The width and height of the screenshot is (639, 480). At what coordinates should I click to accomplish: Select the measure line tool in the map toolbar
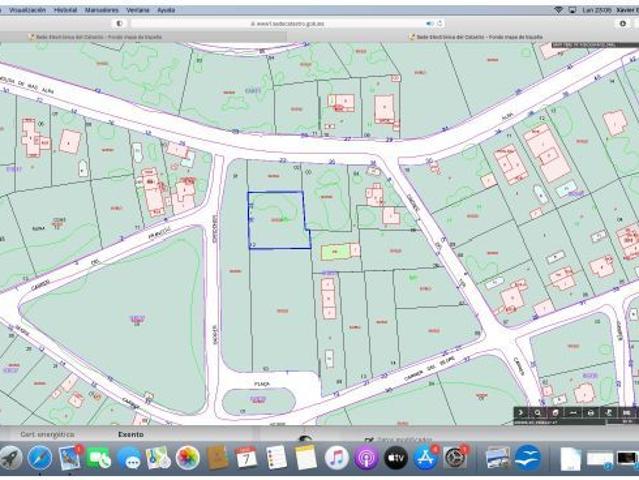point(574,412)
